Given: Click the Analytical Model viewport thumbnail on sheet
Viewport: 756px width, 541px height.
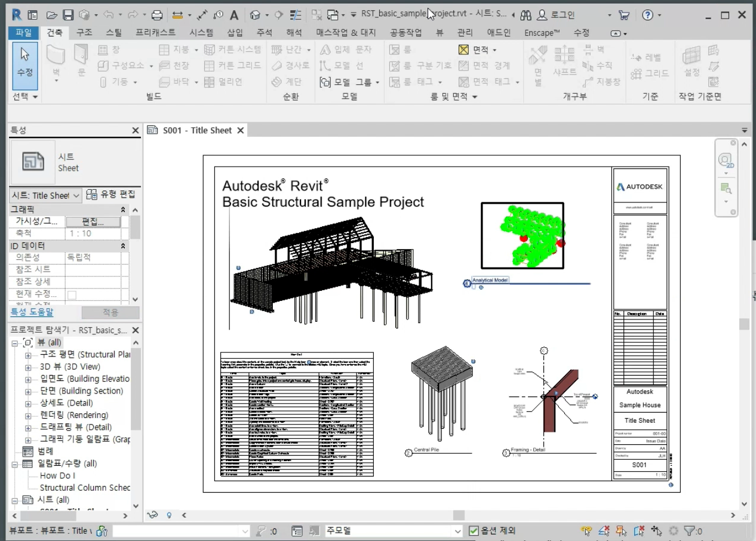Looking at the screenshot, I should [x=523, y=235].
